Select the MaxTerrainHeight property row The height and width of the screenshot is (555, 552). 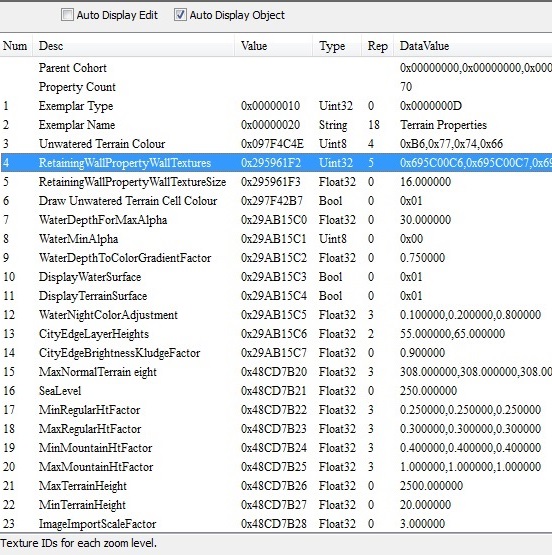click(276, 486)
